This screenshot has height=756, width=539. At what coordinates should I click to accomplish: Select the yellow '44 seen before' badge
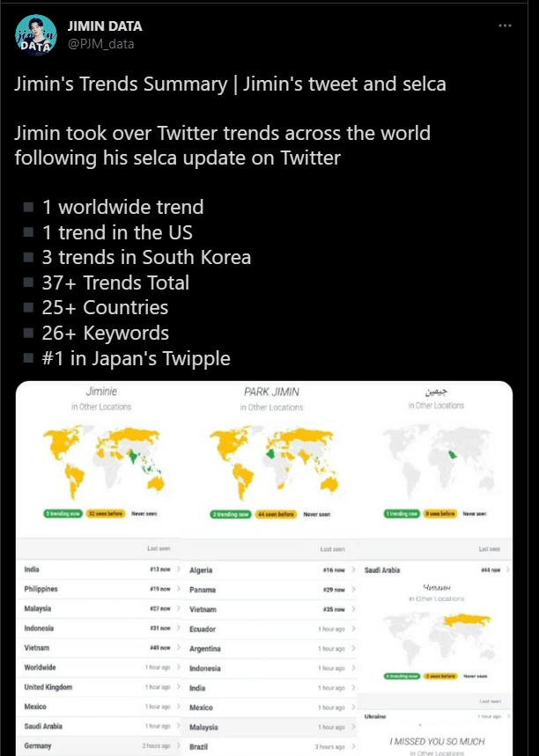(x=276, y=515)
